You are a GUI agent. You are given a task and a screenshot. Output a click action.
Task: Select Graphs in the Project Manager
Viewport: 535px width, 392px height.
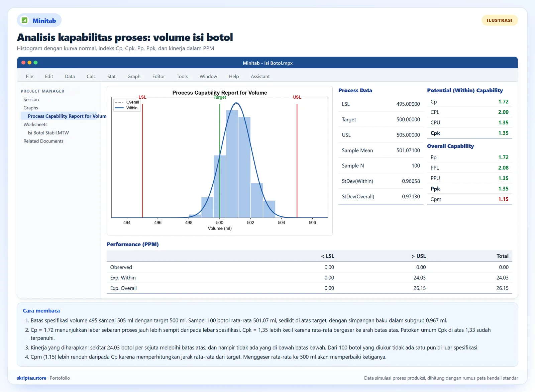coord(31,108)
